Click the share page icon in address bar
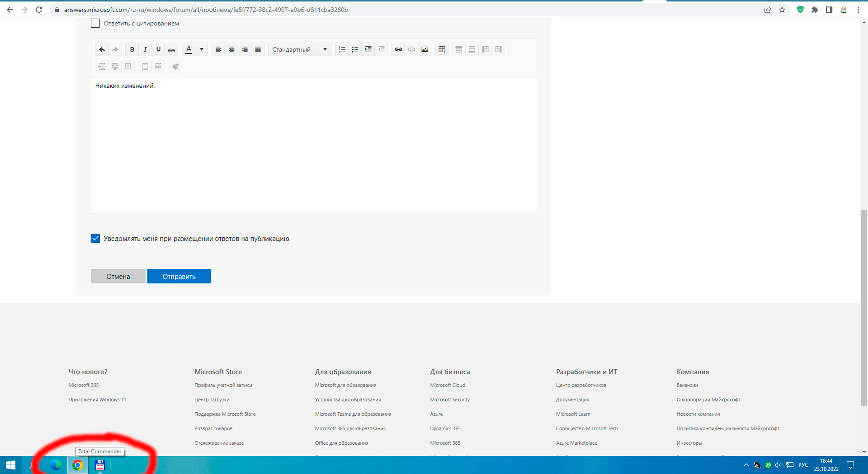 point(768,10)
